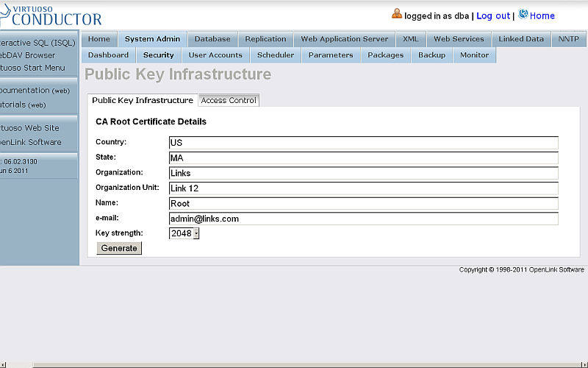This screenshot has height=368, width=588.
Task: Open the Key strength dropdown
Action: tap(184, 233)
